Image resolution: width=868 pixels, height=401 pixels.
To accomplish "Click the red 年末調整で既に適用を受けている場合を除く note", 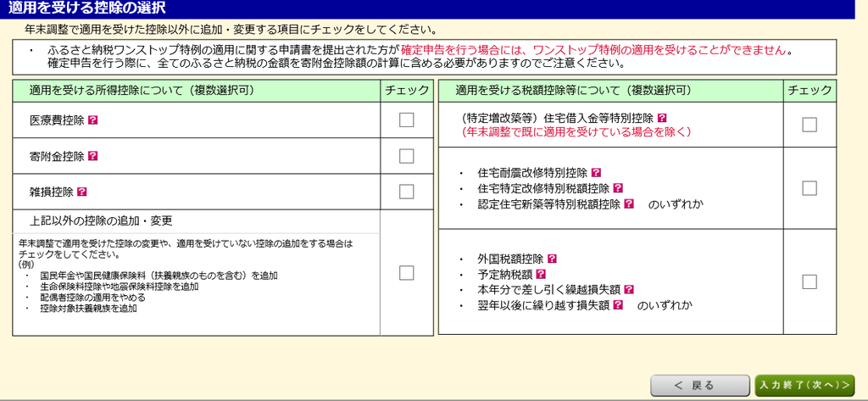I will click(576, 132).
